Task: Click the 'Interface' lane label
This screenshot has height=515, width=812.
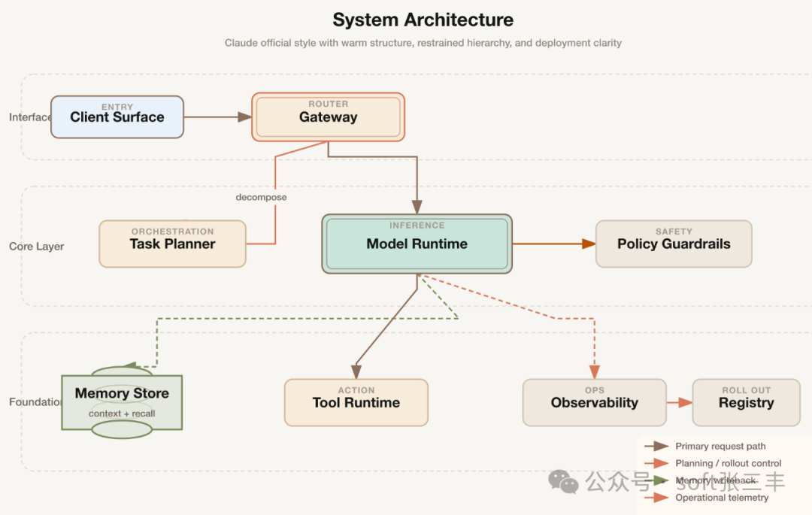Action: click(x=29, y=117)
